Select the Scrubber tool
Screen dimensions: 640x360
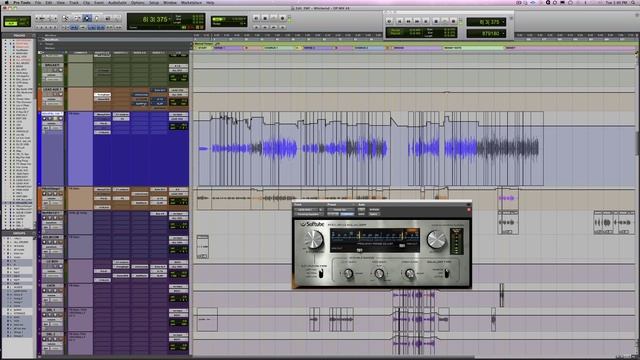pos(107,18)
